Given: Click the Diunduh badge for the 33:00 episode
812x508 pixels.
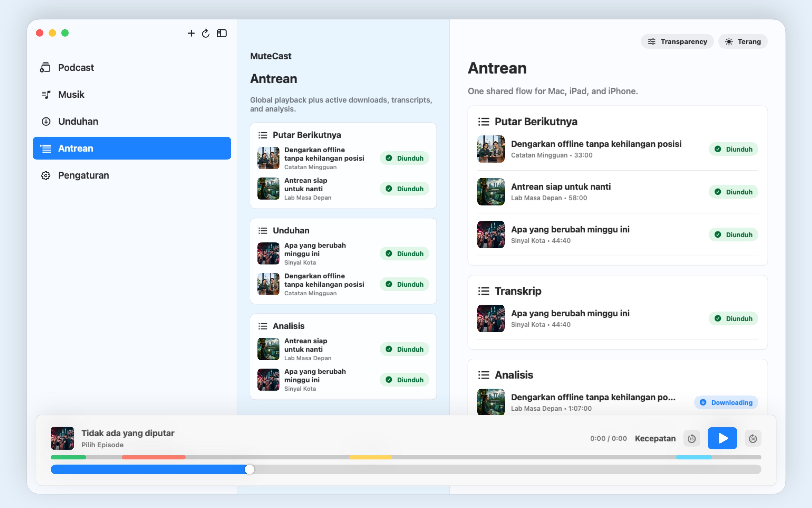Looking at the screenshot, I should pos(734,149).
